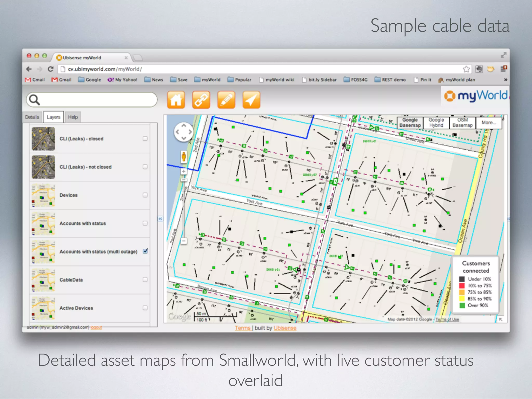Image resolution: width=532 pixels, height=399 pixels.
Task: Open the first Gmail bookmark
Action: coord(35,80)
